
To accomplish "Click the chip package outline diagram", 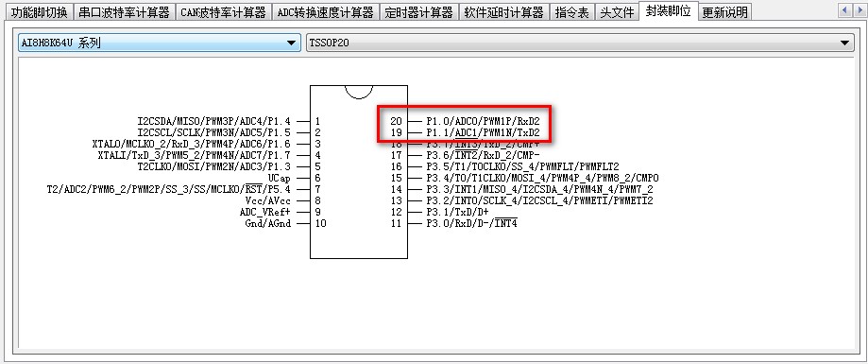I will click(359, 172).
